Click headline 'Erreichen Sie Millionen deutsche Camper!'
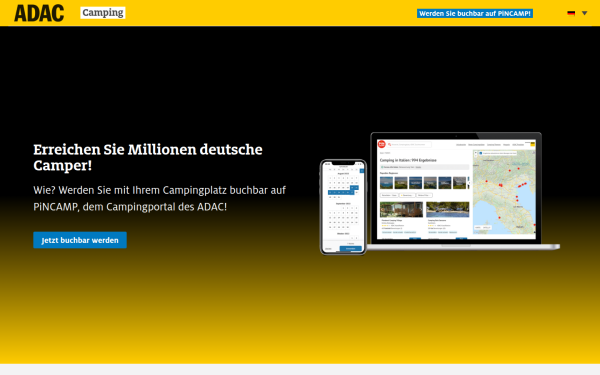The image size is (600, 375). click(x=148, y=157)
